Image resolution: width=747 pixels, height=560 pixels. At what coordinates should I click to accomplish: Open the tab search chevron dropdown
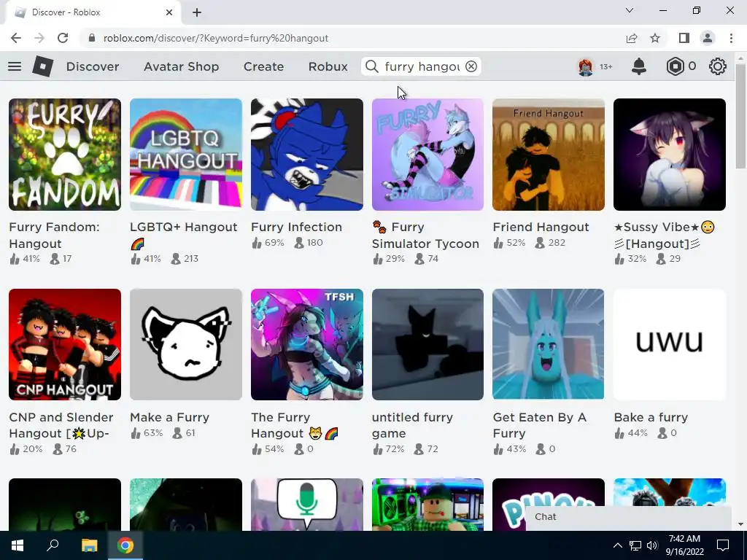(630, 10)
